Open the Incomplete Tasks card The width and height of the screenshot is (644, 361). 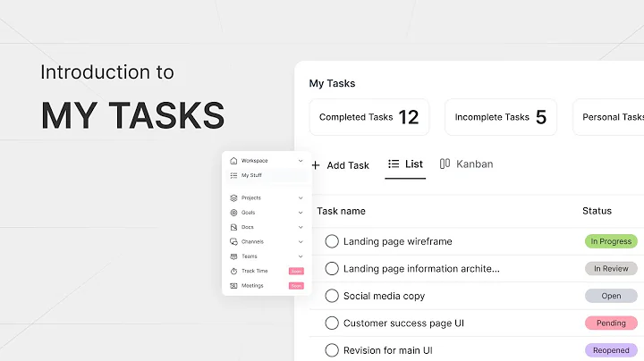[501, 117]
